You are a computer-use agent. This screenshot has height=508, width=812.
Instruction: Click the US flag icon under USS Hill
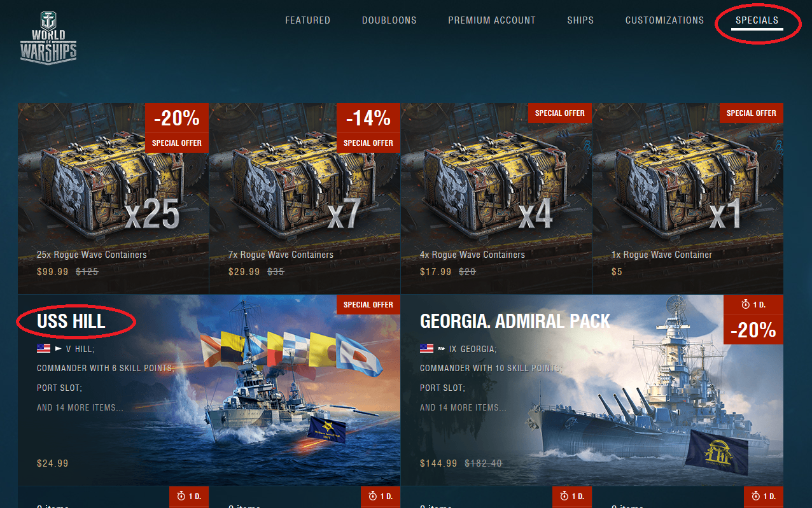pyautogui.click(x=43, y=349)
